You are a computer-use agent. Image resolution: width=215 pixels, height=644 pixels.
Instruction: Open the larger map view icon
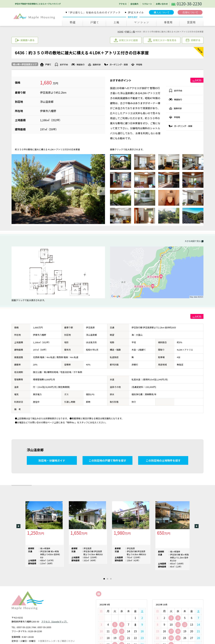coord(202,241)
